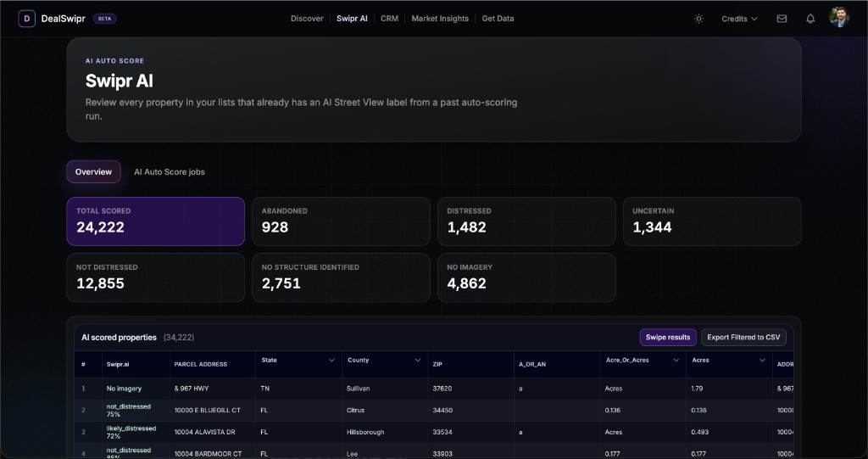Screen dimensions: 868x459
Task: Select the No Imagery 4,862 card
Action: [x=526, y=277]
